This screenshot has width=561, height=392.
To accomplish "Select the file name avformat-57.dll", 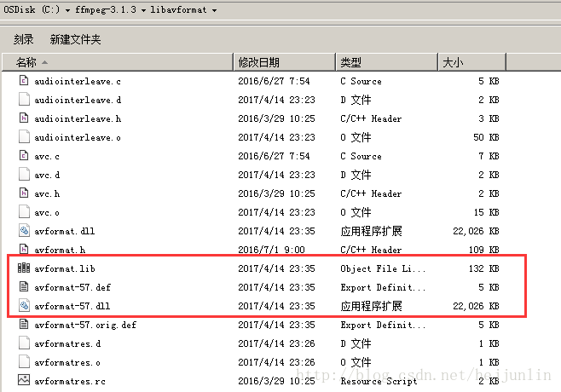I will [x=72, y=306].
